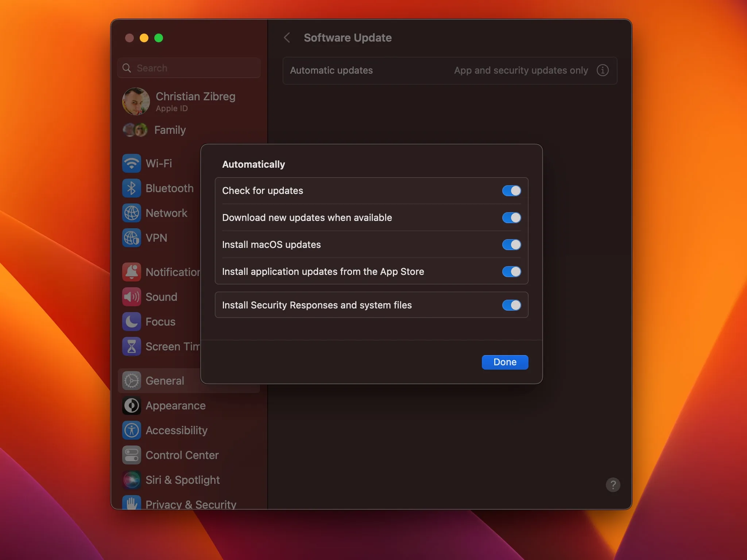Disable Download new updates when available
747x560 pixels.
(511, 218)
